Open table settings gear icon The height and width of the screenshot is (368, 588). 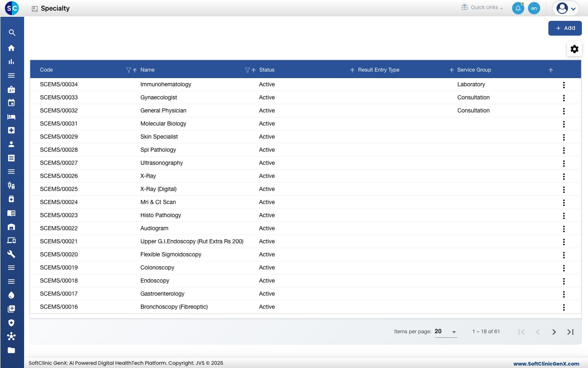(575, 49)
